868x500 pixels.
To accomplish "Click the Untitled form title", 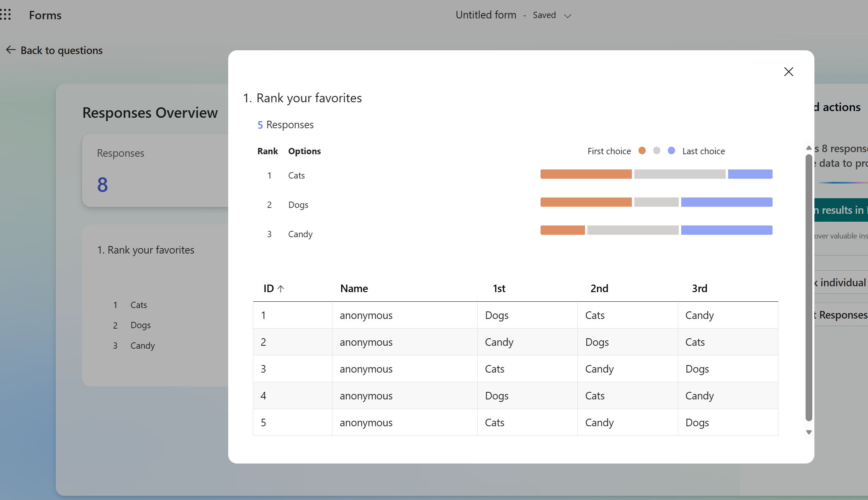I will click(x=486, y=15).
